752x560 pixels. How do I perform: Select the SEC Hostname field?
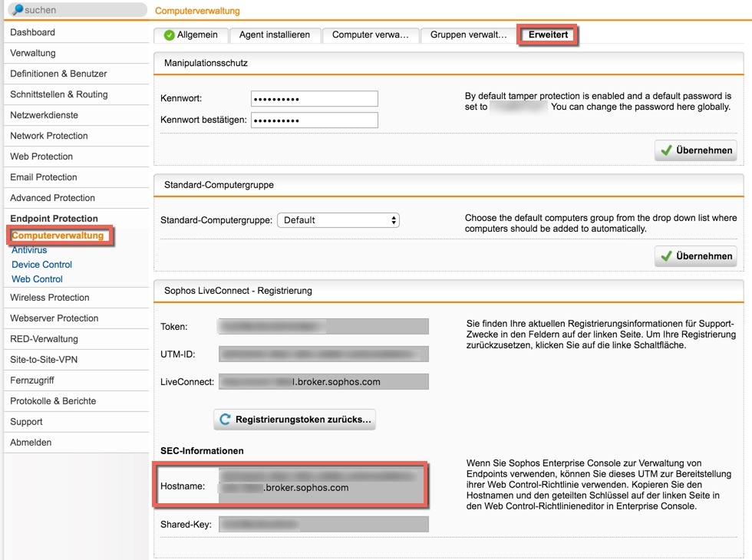pos(322,486)
